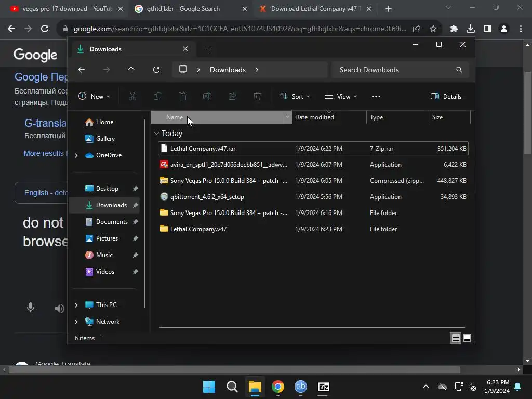
Task: Close the Downloads Explorer tab
Action: point(185,49)
